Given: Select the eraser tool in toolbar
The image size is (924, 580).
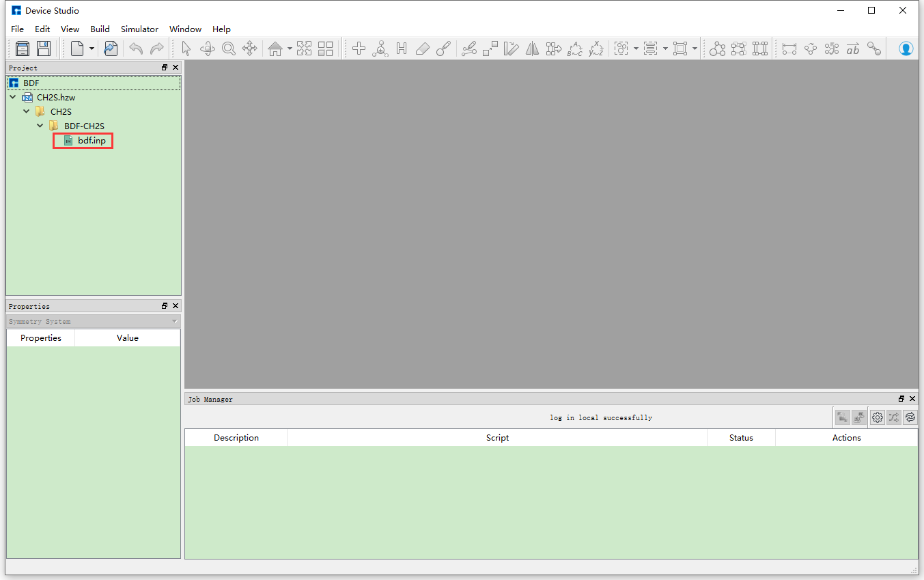Looking at the screenshot, I should [x=422, y=49].
